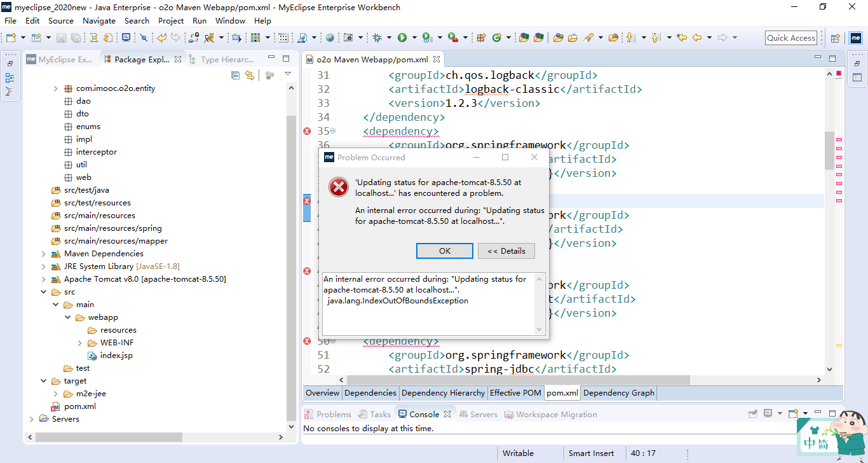Click the New wizard toolbar icon
868x463 pixels.
coord(11,38)
